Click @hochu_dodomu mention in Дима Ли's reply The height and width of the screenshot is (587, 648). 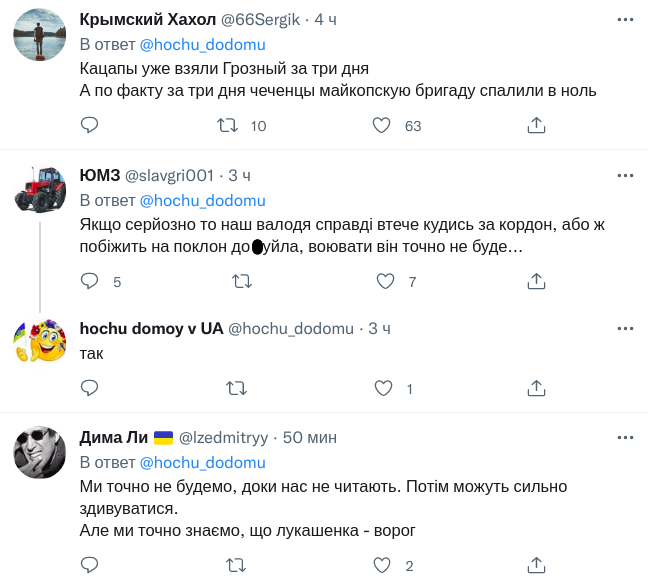click(202, 463)
